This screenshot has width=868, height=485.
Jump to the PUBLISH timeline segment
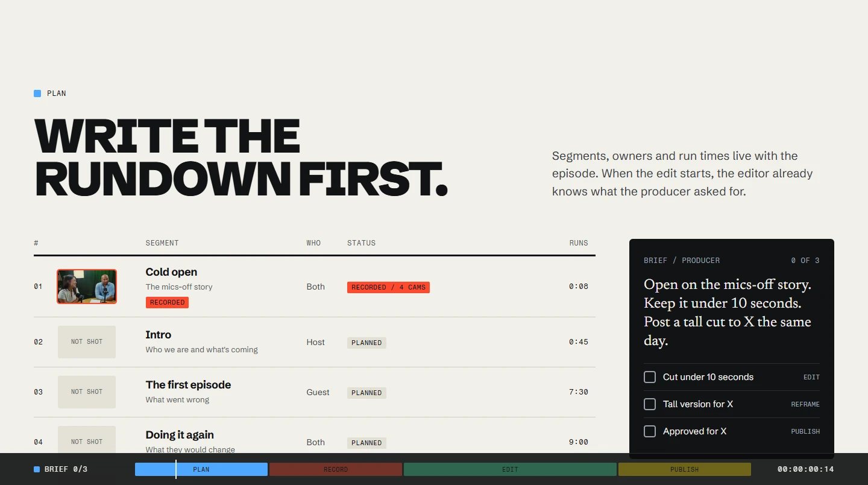click(685, 469)
